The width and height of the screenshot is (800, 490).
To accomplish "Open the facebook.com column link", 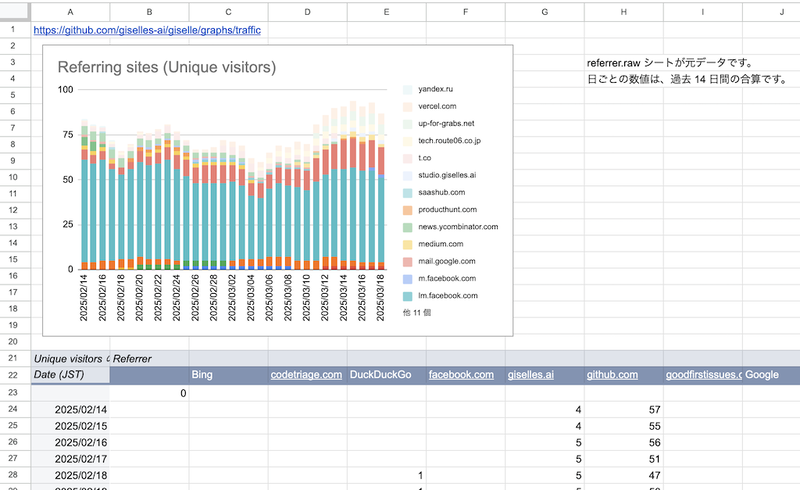I will [461, 375].
